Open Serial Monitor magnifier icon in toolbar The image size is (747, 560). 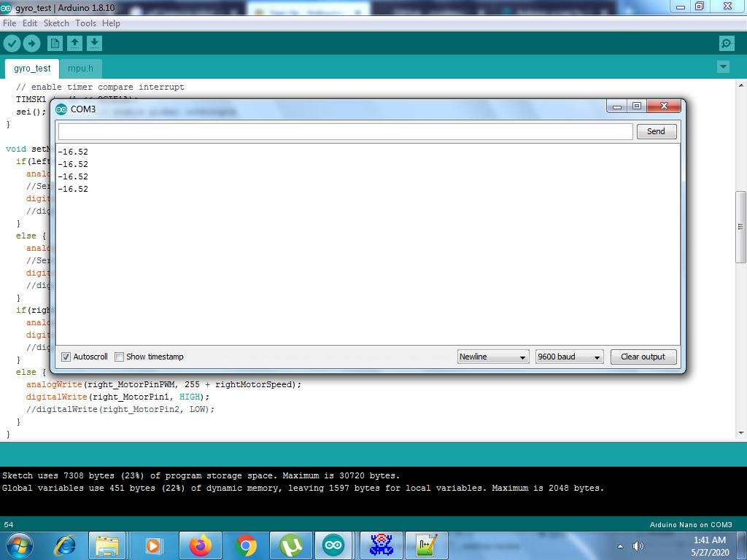click(726, 44)
